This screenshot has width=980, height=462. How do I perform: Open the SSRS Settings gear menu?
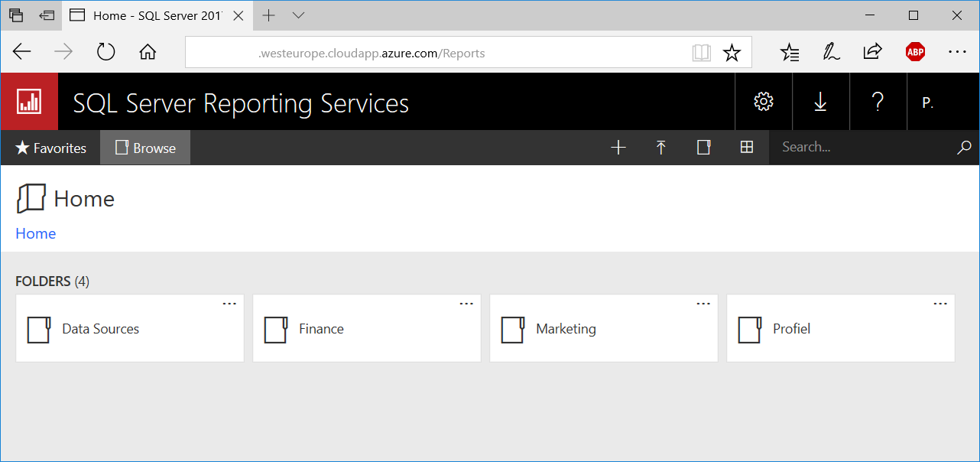click(x=763, y=101)
